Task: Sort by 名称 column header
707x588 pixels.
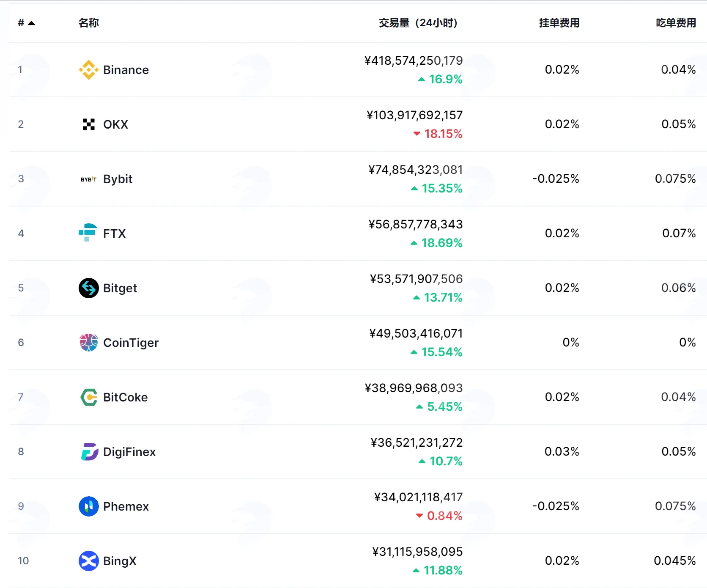Action: (88, 23)
